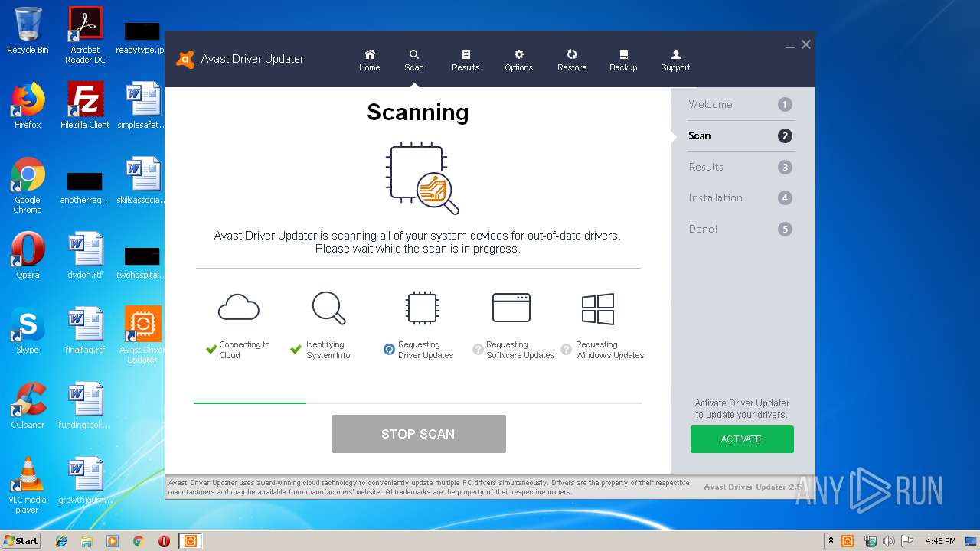Viewport: 980px width, 551px height.
Task: Select the Firefox desktop shortcut
Action: pyautogui.click(x=28, y=106)
